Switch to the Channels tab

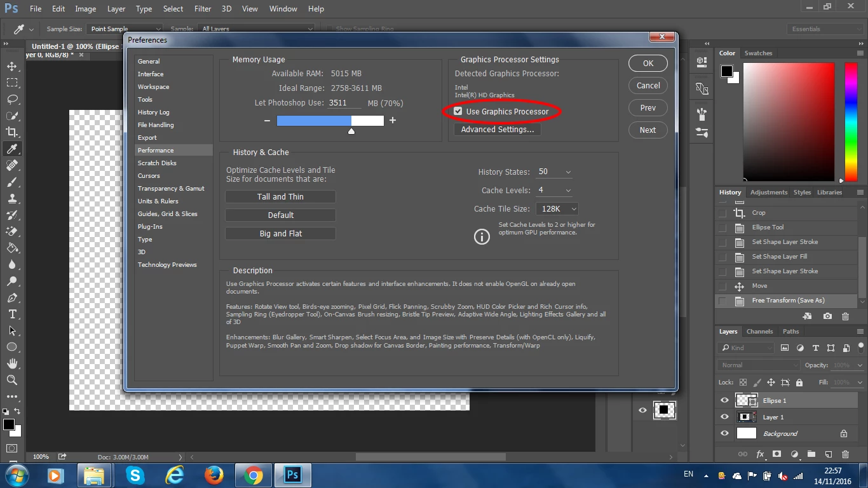759,331
